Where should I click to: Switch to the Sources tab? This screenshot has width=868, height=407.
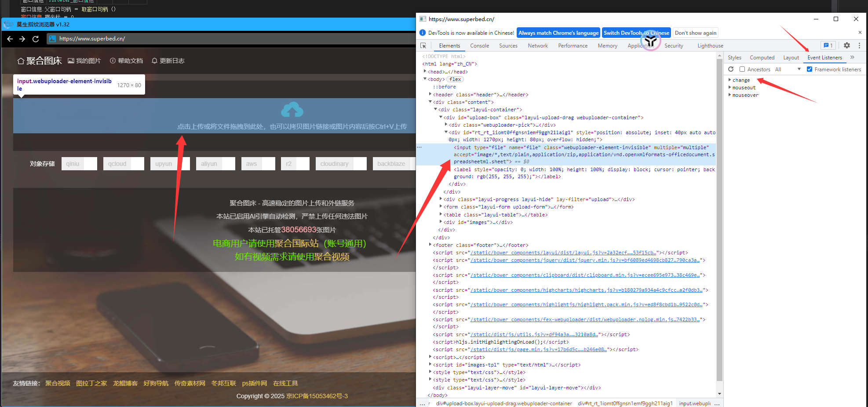508,46
